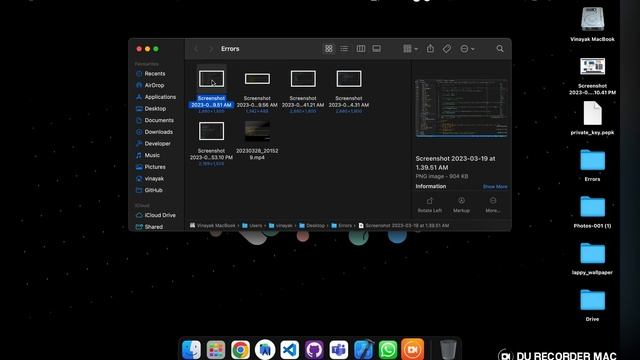This screenshot has height=360, width=640.
Task: Select the 20230328 mp4 video file
Action: coord(257,131)
